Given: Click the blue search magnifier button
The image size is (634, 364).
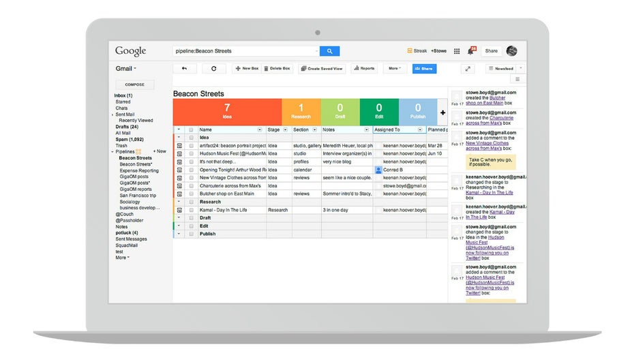Looking at the screenshot, I should pyautogui.click(x=329, y=51).
